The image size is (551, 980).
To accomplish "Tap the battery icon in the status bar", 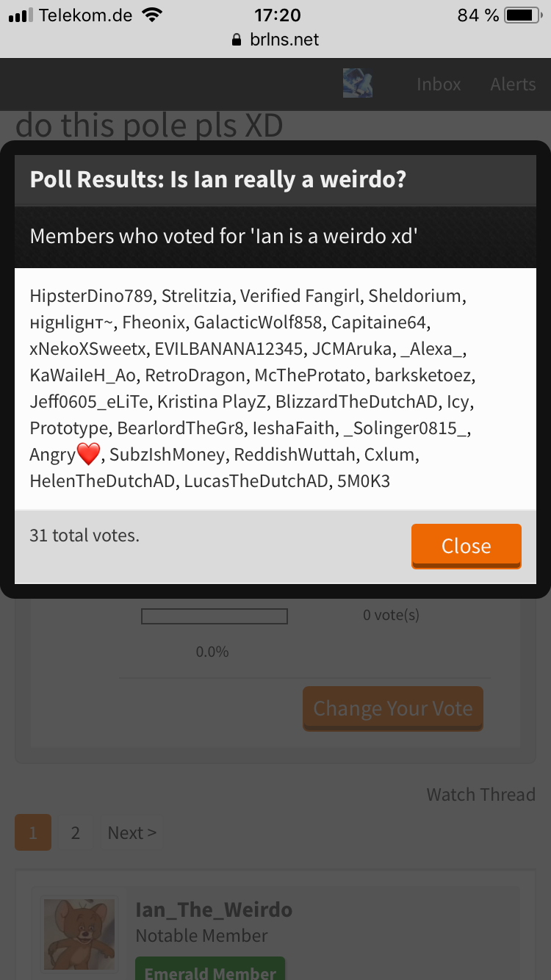I will tap(523, 15).
